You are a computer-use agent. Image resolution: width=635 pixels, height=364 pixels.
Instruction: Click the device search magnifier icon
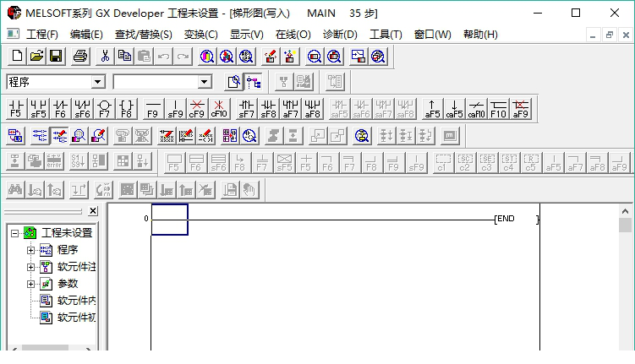coord(206,56)
